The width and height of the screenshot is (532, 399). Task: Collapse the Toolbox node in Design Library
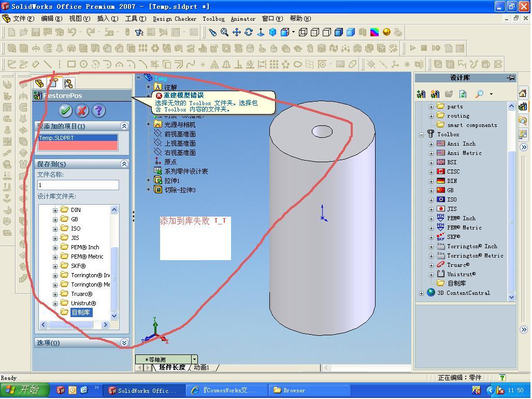(421, 135)
